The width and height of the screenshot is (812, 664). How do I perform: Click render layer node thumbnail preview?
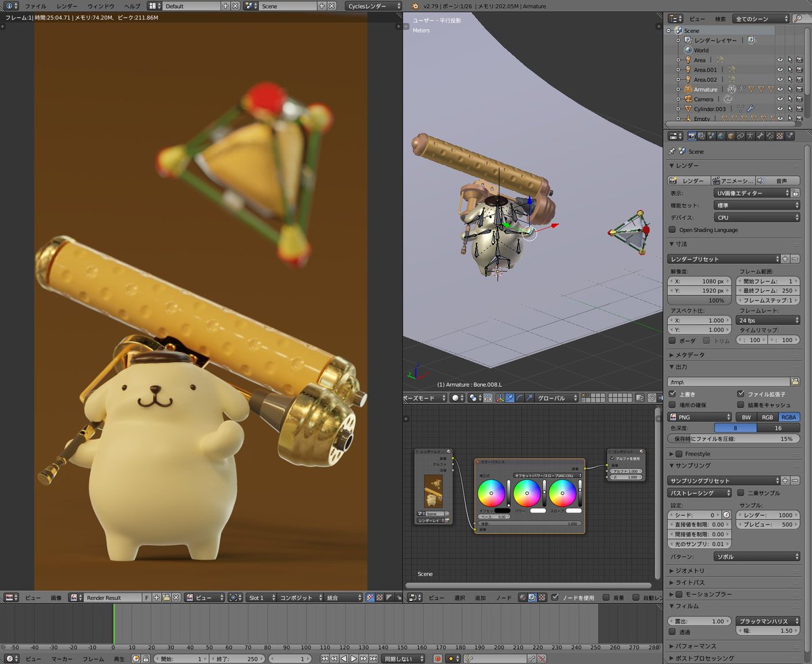pyautogui.click(x=433, y=491)
